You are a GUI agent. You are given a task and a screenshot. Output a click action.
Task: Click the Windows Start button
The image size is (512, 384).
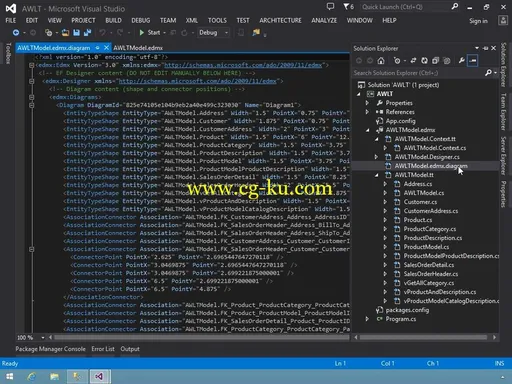tap(10, 377)
